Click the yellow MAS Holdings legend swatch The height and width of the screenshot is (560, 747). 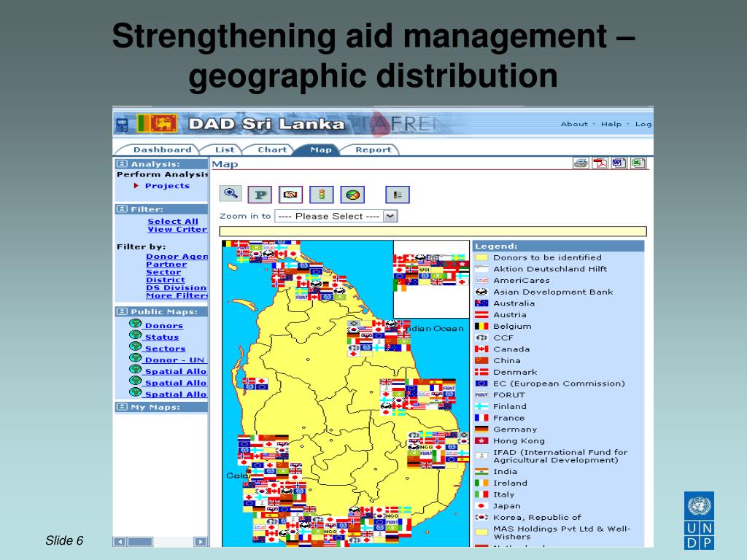(481, 532)
